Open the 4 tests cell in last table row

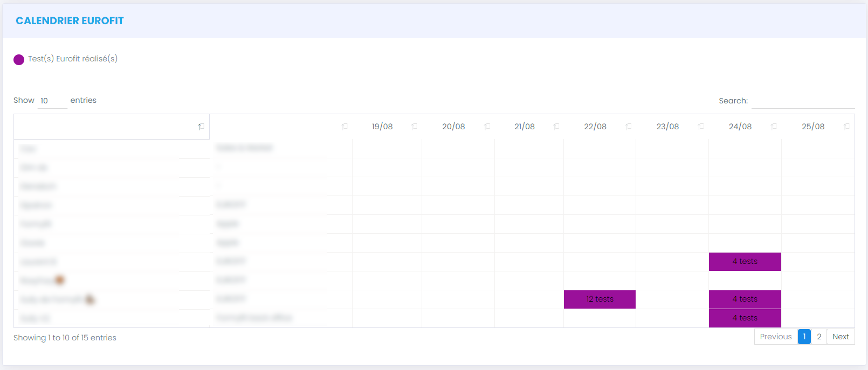(x=745, y=318)
